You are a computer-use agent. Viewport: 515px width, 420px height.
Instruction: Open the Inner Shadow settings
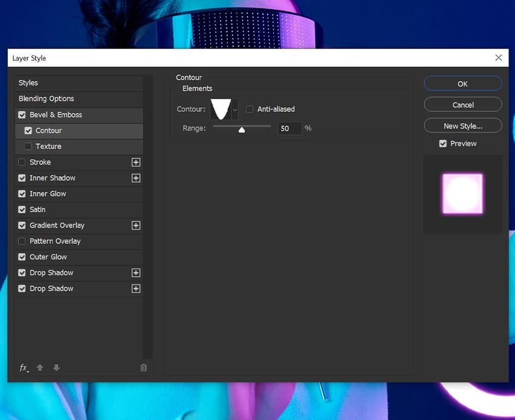pyautogui.click(x=79, y=178)
